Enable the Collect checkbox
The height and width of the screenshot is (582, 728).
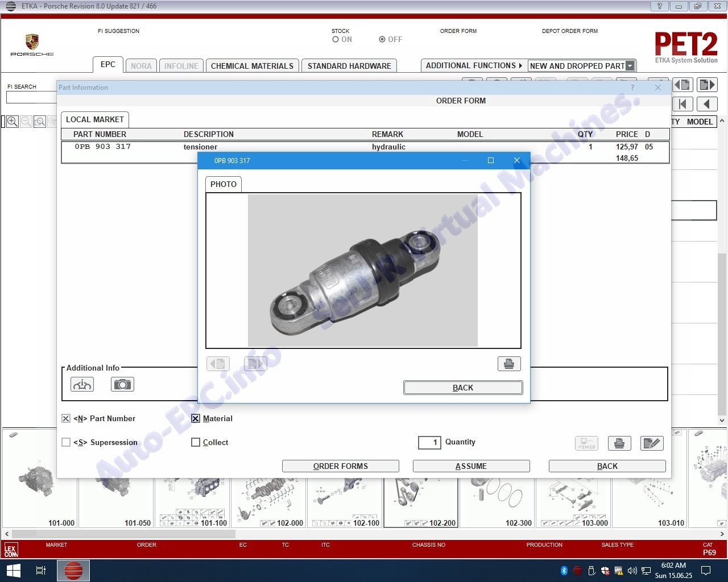(x=196, y=442)
